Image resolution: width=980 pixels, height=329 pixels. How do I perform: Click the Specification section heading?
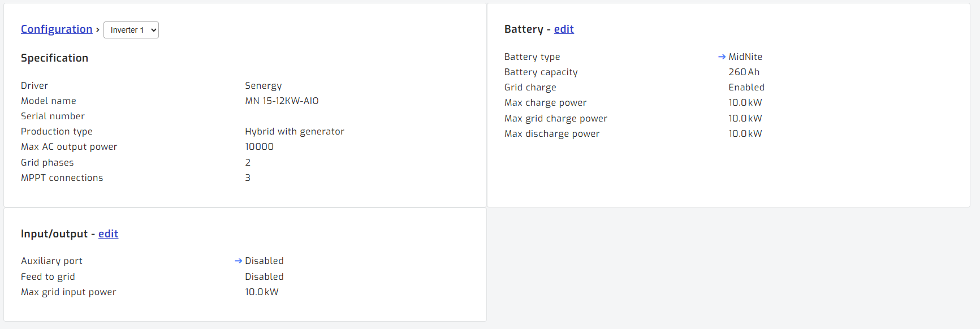pos(54,58)
